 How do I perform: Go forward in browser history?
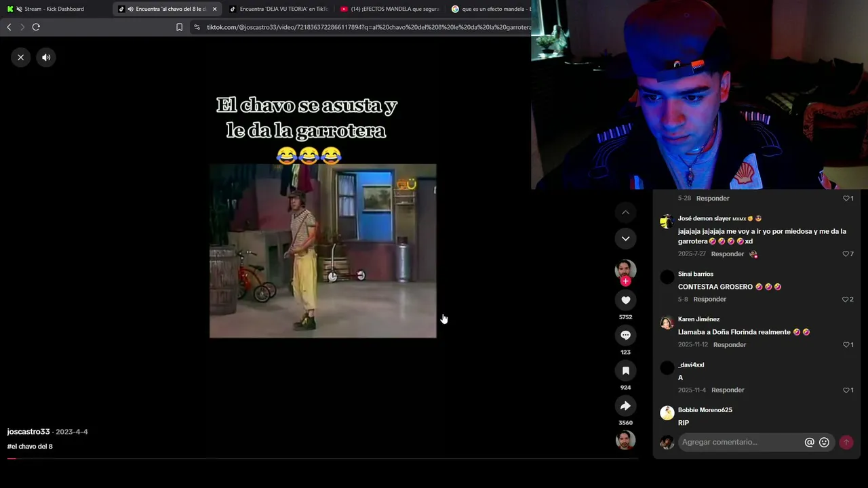point(22,27)
